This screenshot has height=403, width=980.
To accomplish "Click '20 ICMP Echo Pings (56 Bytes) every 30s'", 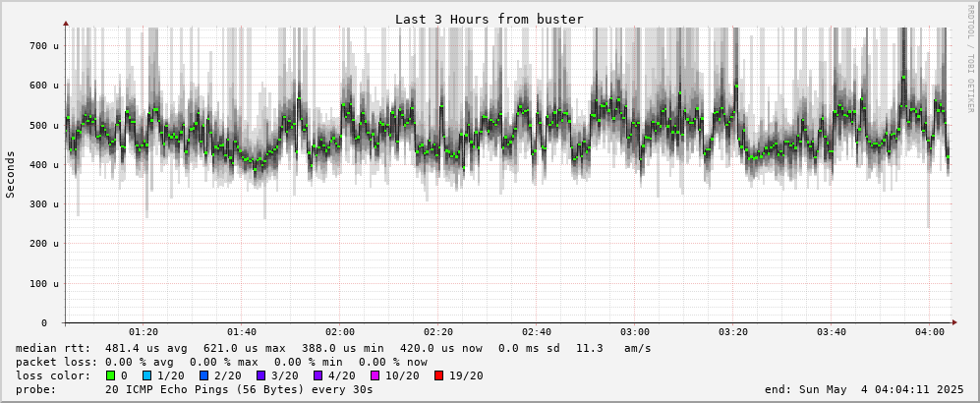I will pos(240,389).
